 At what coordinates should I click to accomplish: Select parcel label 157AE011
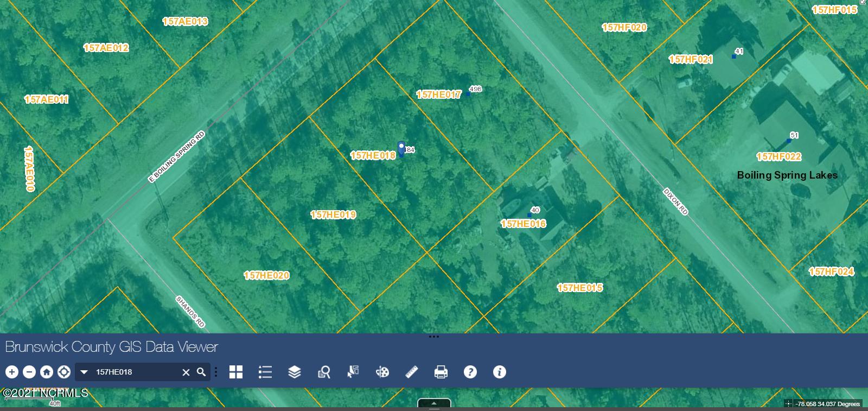point(46,99)
